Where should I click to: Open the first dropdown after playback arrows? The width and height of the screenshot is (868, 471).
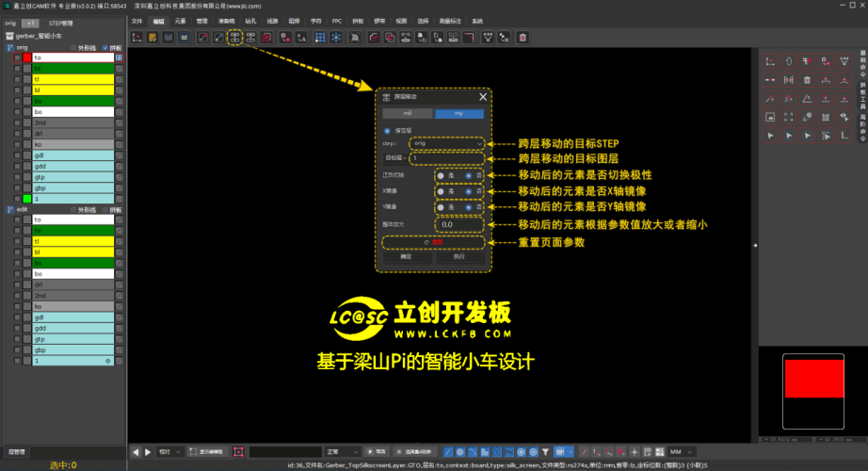pyautogui.click(x=169, y=452)
